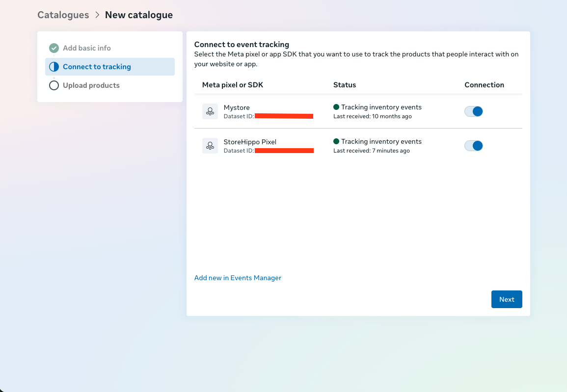Image resolution: width=567 pixels, height=392 pixels.
Task: Click the Mystore dataset name
Action: [237, 107]
